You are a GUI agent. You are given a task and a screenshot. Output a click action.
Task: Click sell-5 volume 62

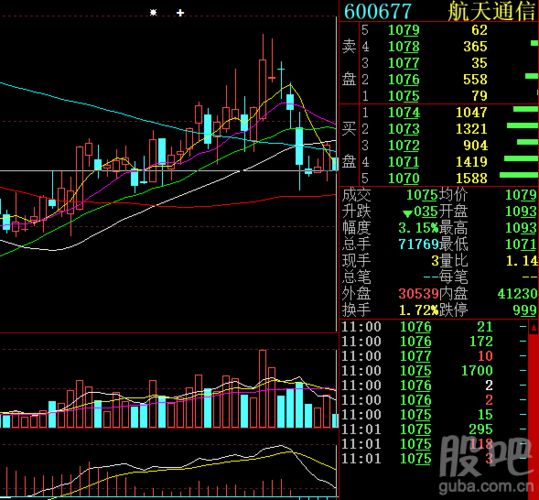tap(479, 30)
